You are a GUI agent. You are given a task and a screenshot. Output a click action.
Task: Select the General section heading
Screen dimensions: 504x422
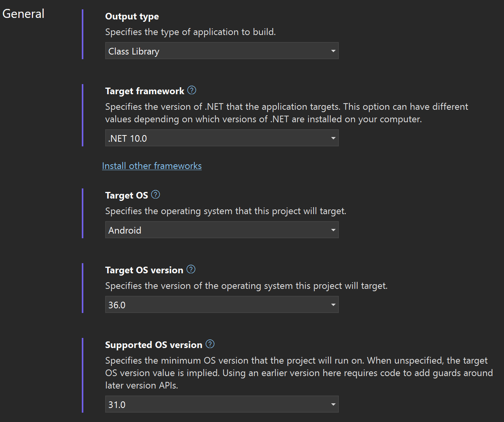23,14
